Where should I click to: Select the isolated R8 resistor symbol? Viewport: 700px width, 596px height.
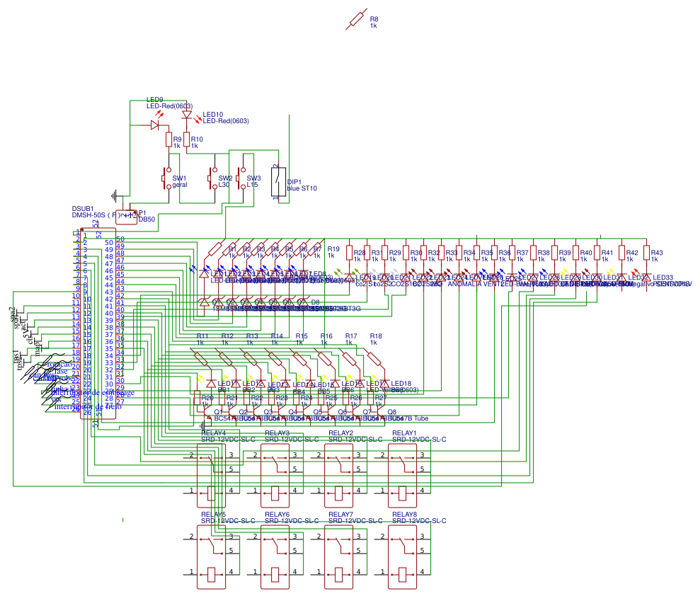[x=357, y=21]
